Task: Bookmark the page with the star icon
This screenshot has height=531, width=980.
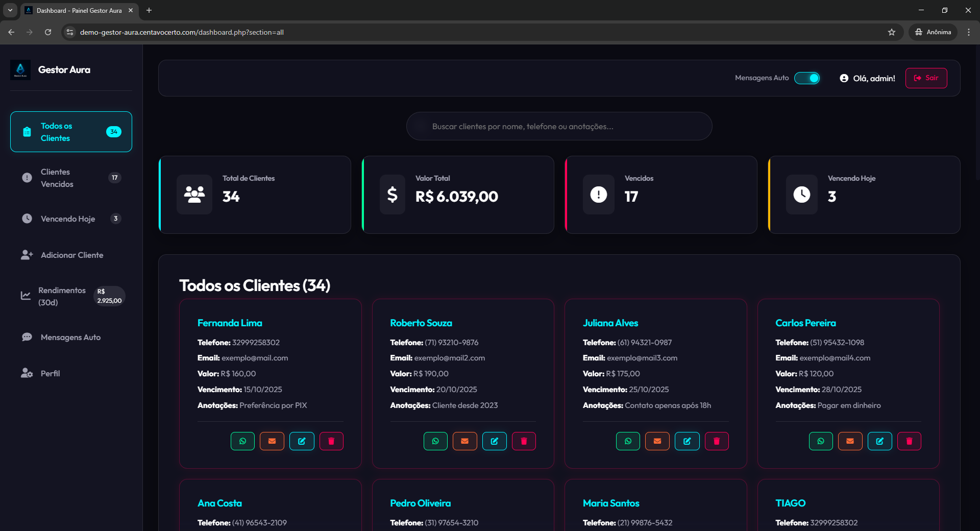Action: point(892,32)
